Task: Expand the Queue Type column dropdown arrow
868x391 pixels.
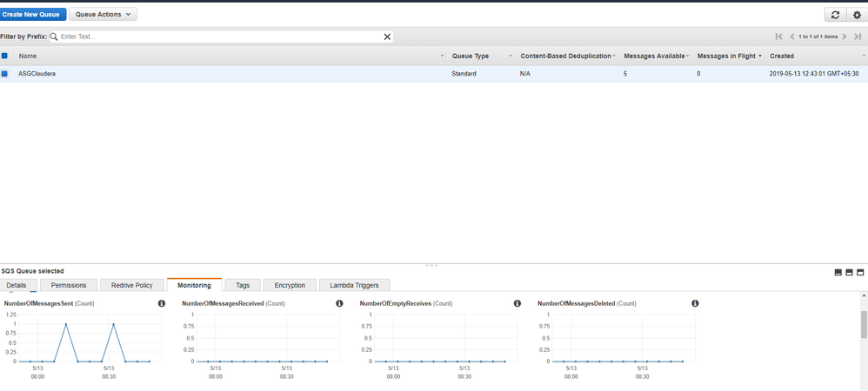Action: (511, 56)
